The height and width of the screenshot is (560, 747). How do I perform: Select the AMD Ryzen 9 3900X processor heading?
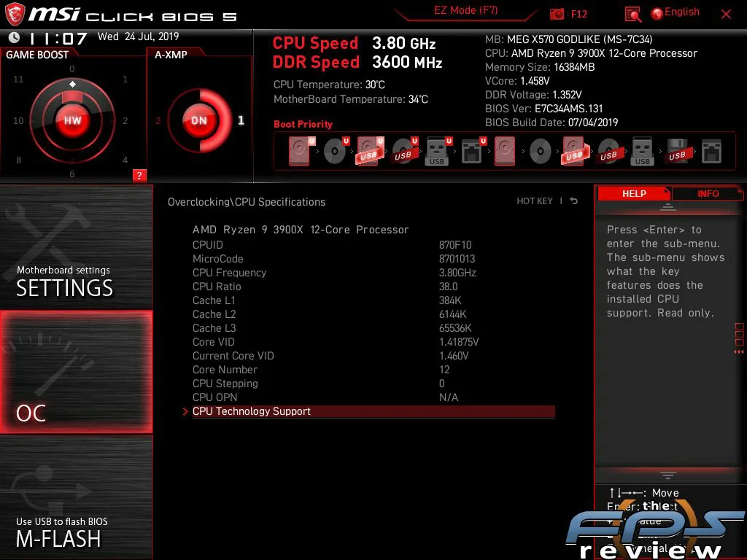(x=301, y=230)
